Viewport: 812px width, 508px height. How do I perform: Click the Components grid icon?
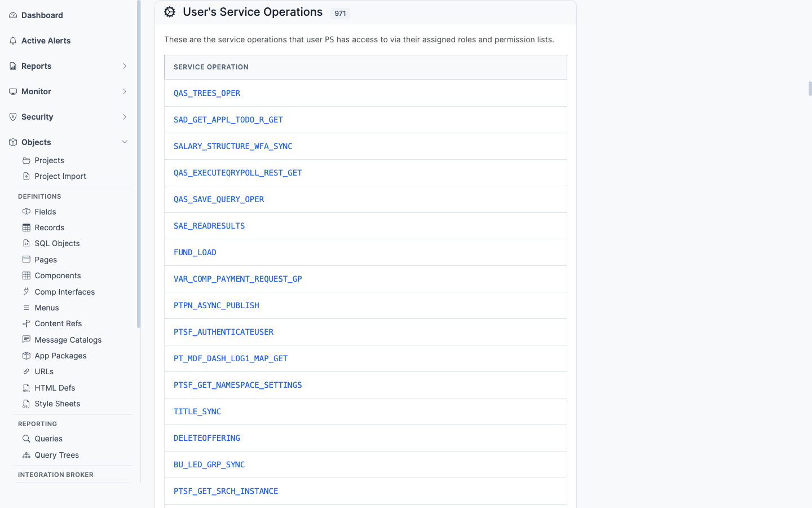point(27,275)
